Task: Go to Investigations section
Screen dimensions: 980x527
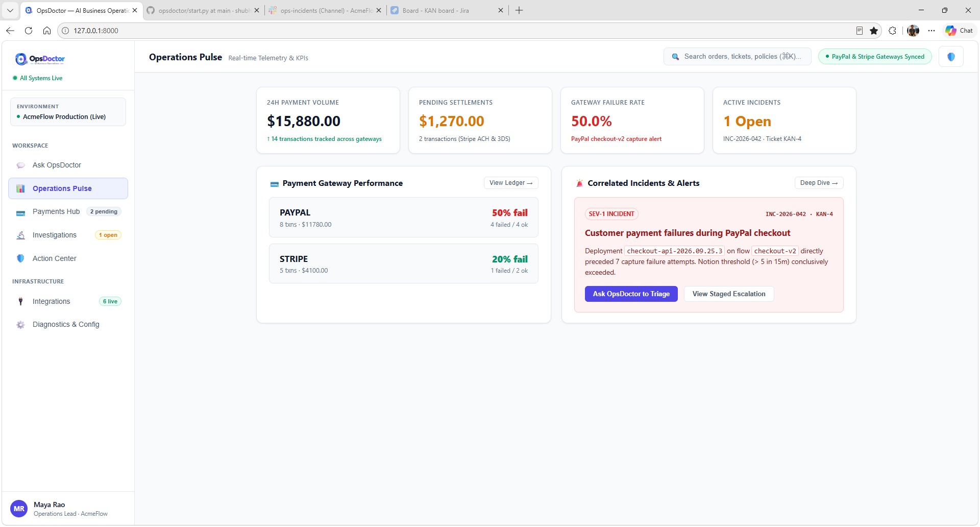Action: (x=68, y=235)
